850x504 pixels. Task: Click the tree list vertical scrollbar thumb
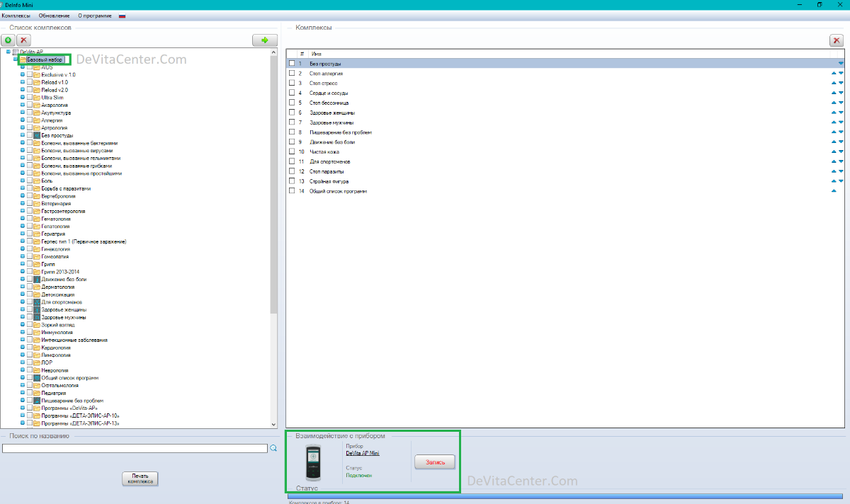coord(273,185)
